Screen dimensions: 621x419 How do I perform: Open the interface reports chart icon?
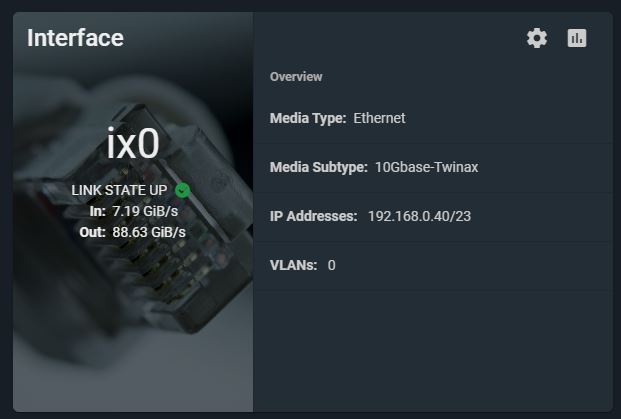pos(577,38)
